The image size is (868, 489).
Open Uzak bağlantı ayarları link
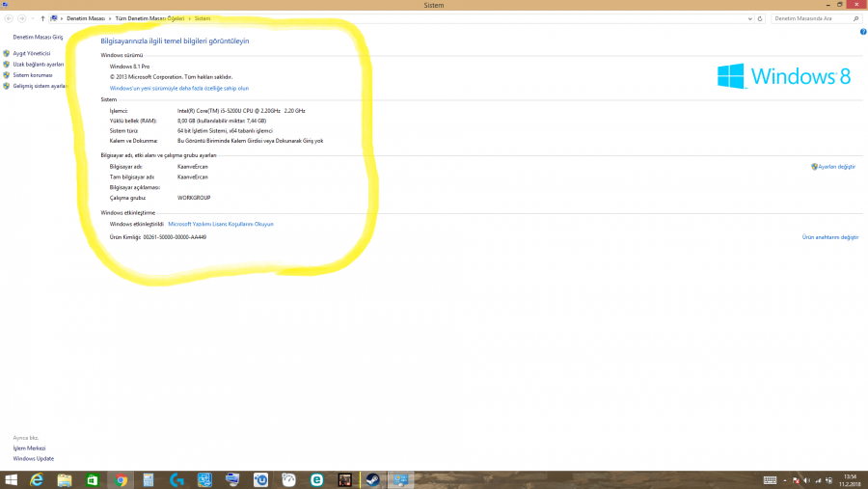click(39, 65)
